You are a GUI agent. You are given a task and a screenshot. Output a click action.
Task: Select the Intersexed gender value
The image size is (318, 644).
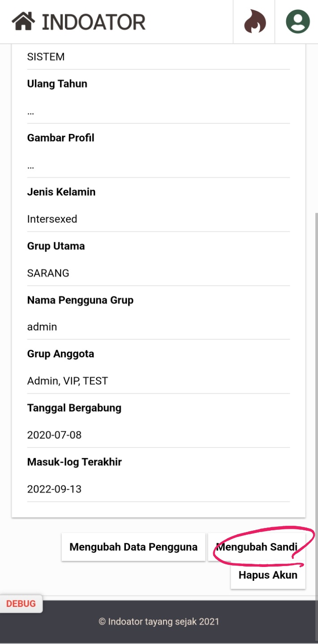(x=52, y=219)
